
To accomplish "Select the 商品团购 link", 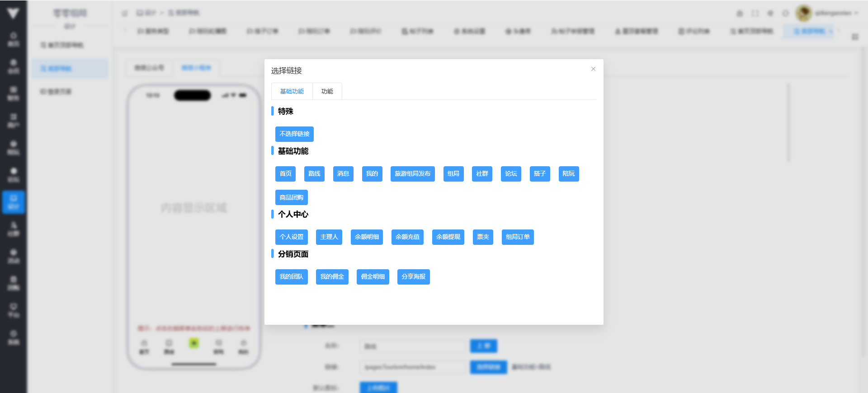I will [291, 197].
